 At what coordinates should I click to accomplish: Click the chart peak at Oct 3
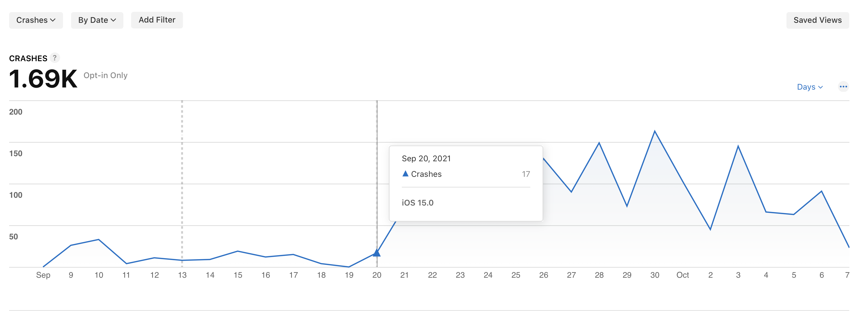pyautogui.click(x=738, y=146)
